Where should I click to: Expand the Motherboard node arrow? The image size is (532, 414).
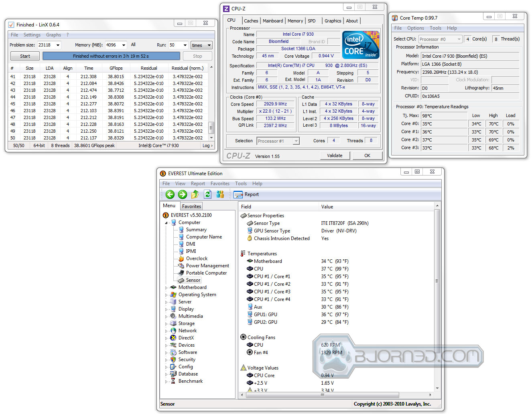click(x=167, y=288)
